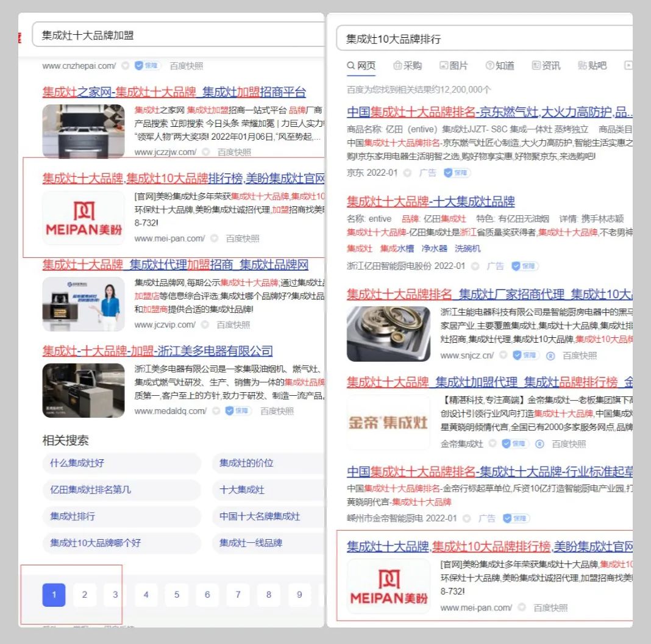Select related search 集成灶的价位

point(269,463)
